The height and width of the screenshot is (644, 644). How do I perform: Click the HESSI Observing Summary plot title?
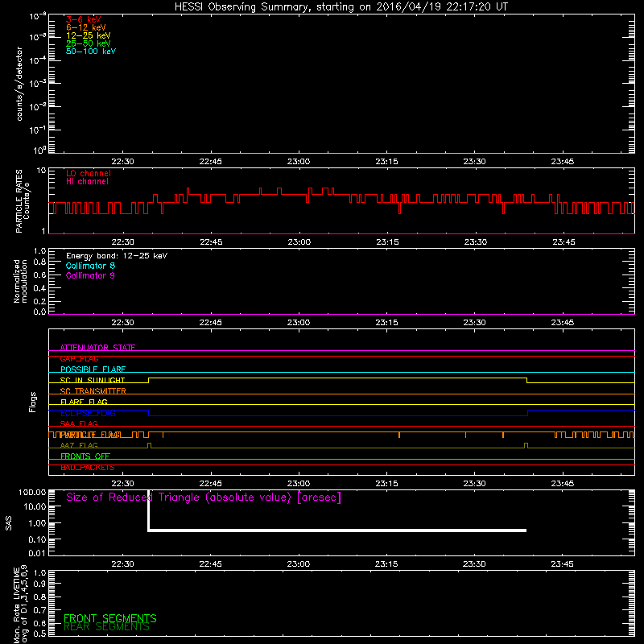341,6
